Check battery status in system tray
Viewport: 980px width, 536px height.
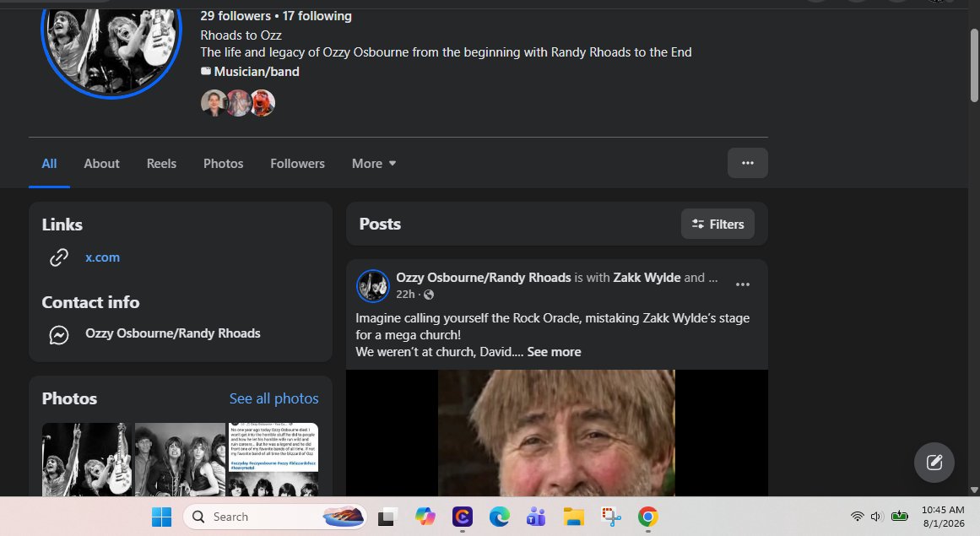899,517
